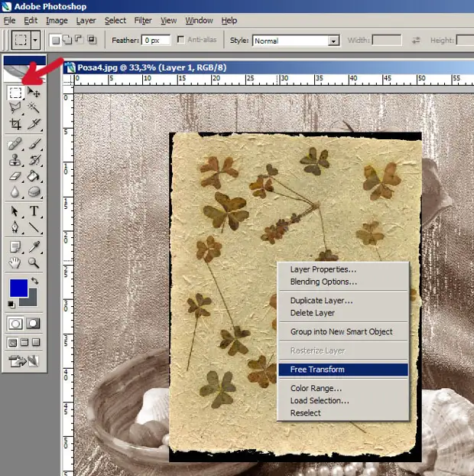Click Duplicate Layer... in context menu

(x=321, y=301)
